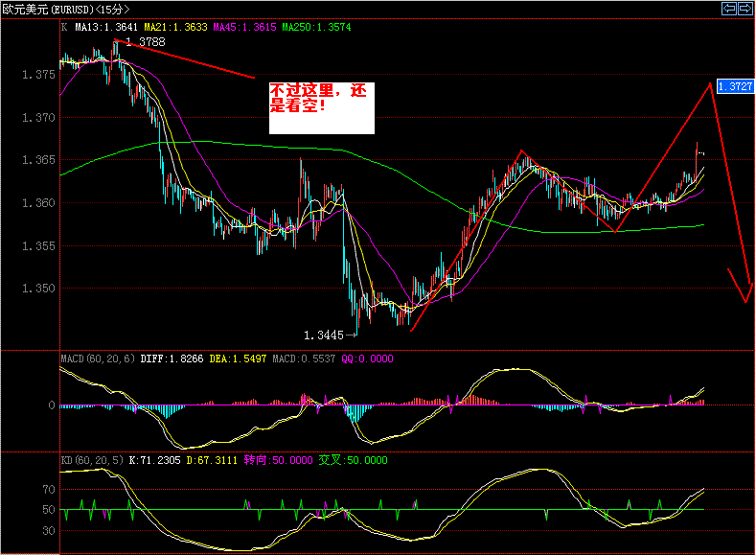Click the 1.3788 high price label
756x555 pixels.
pyautogui.click(x=145, y=42)
